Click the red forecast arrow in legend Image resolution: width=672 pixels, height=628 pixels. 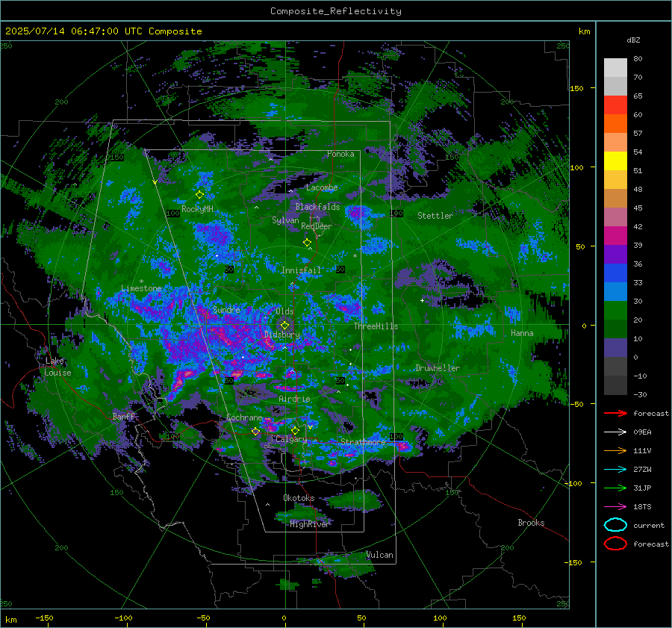click(615, 413)
